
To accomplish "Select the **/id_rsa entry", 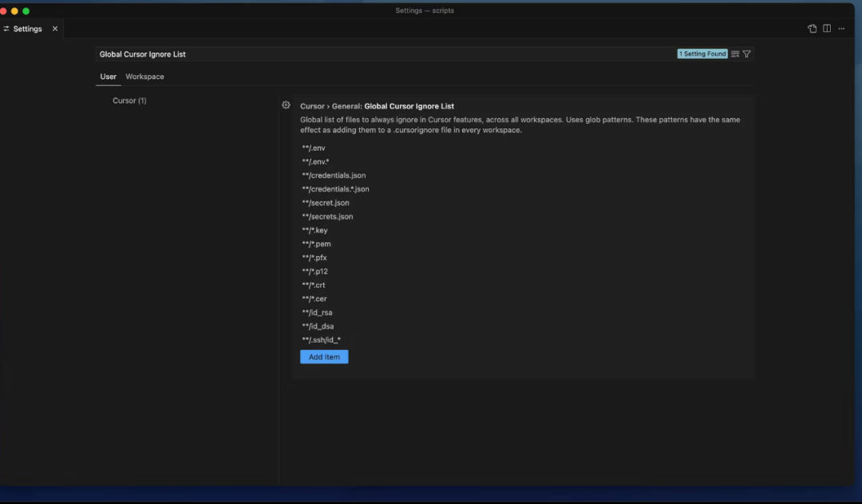I will pyautogui.click(x=317, y=313).
